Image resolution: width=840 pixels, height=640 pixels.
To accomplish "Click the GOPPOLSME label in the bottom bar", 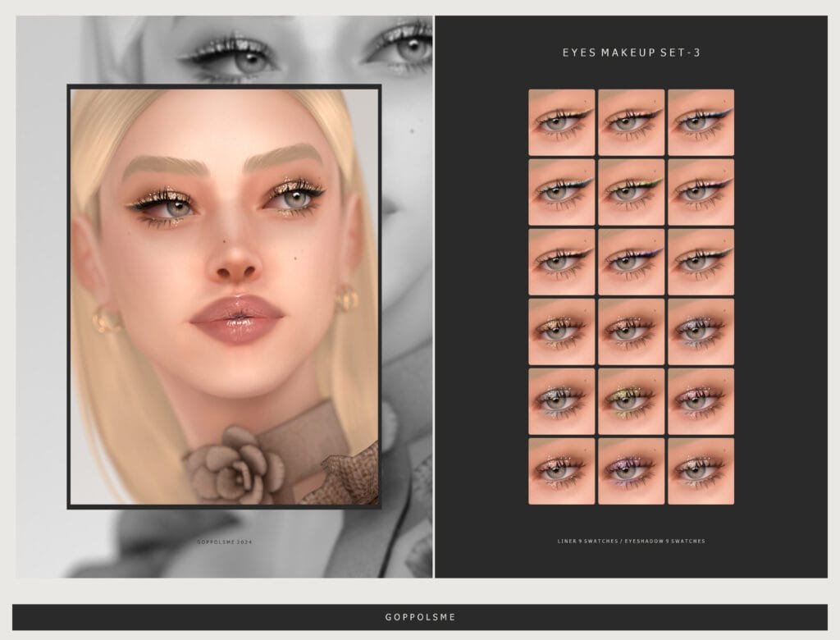I will click(x=420, y=617).
